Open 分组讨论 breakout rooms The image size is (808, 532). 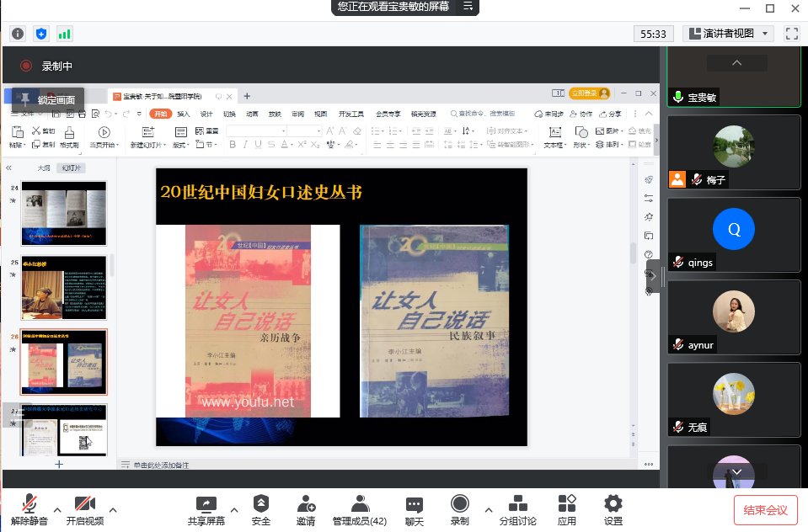tap(518, 510)
